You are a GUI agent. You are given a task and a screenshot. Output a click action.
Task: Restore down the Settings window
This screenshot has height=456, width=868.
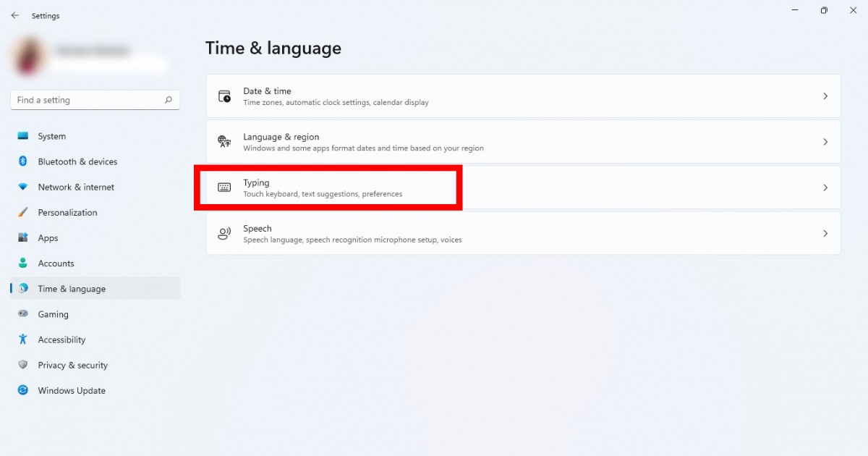[x=824, y=10]
